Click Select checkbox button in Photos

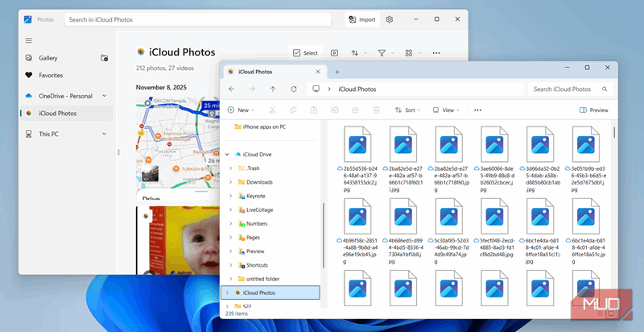click(x=306, y=53)
